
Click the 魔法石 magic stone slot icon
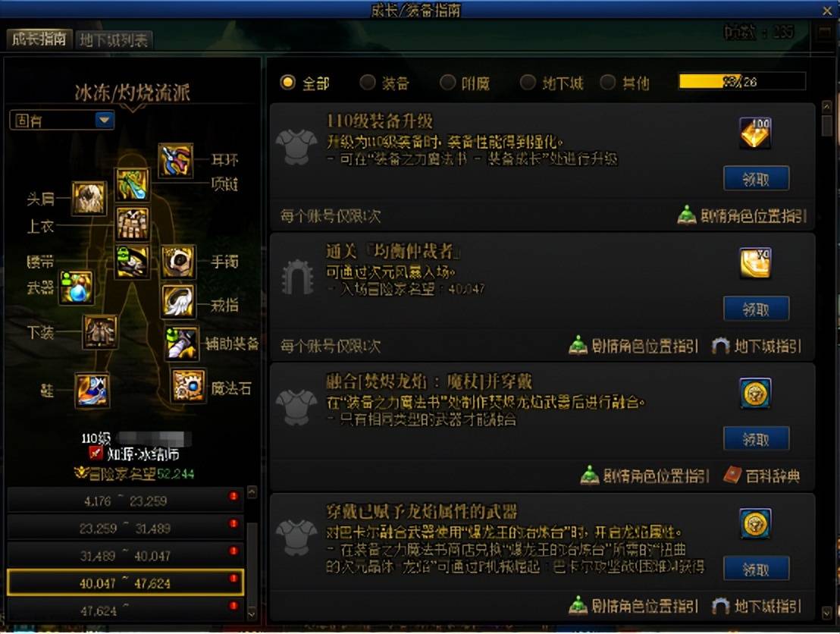click(x=188, y=385)
